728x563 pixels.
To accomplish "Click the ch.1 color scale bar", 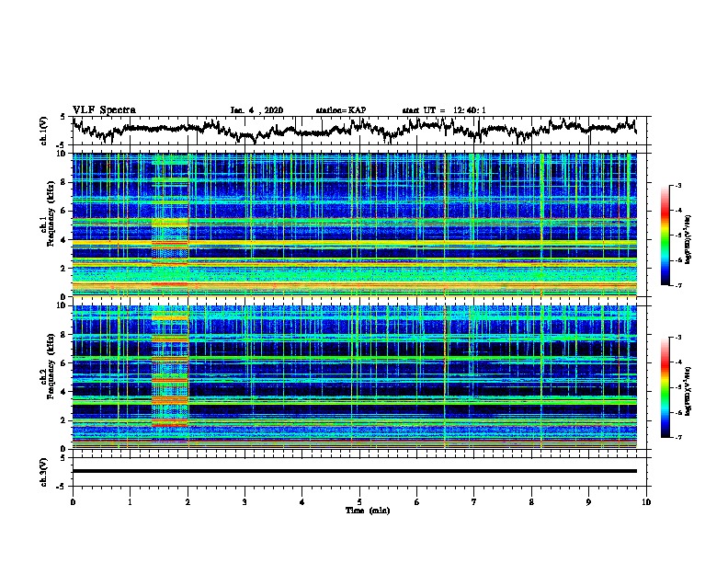I will pos(665,236).
